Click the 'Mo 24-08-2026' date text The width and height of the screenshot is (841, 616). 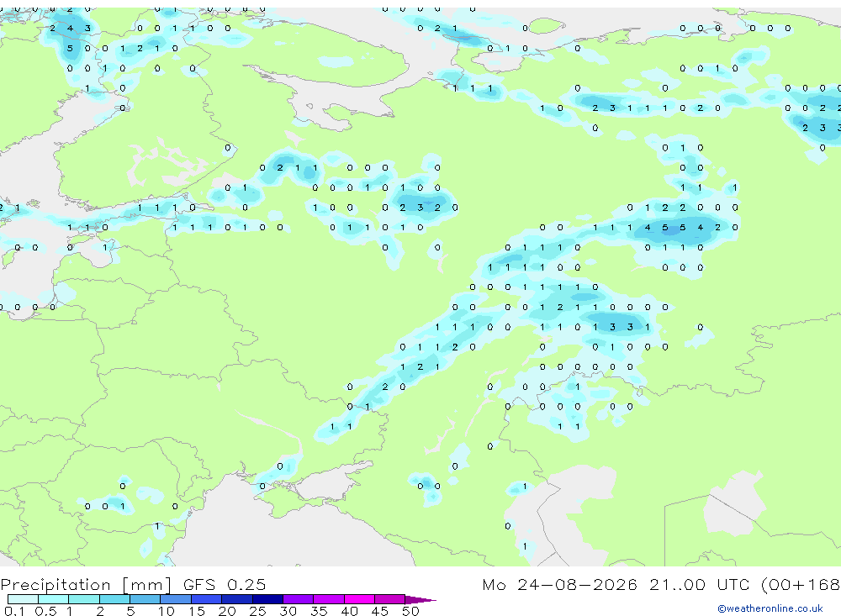click(x=559, y=584)
